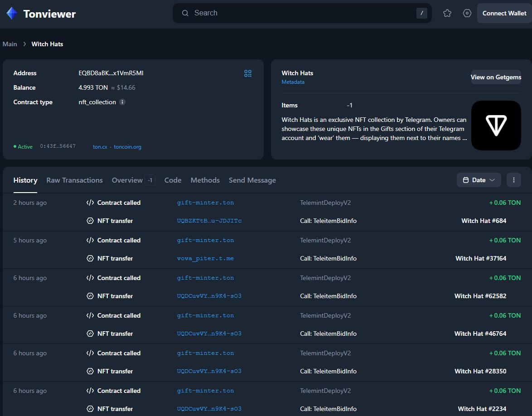Click the nft_collection info icon

122,102
